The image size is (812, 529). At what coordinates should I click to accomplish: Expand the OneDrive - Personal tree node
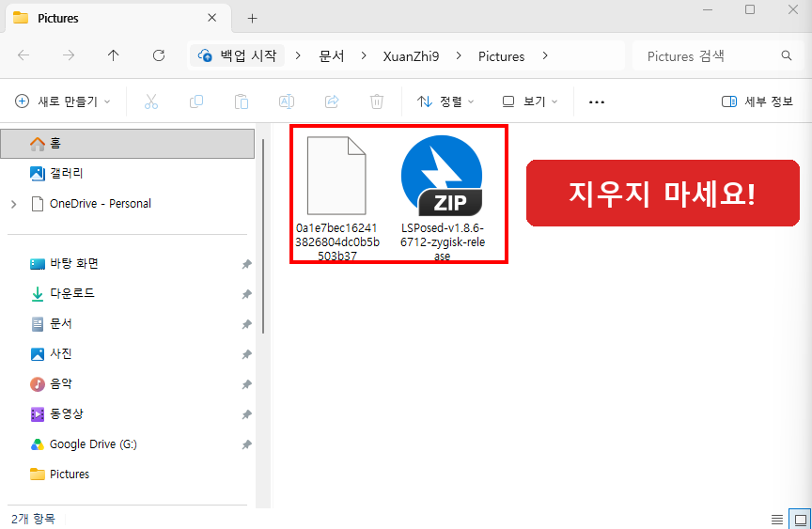(x=14, y=204)
